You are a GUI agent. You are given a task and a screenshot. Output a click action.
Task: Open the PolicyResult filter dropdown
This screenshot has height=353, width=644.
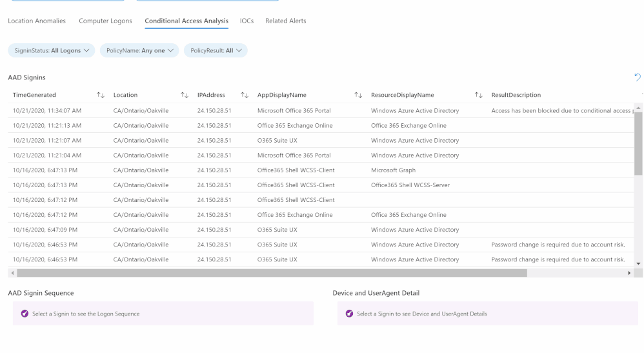coord(216,50)
